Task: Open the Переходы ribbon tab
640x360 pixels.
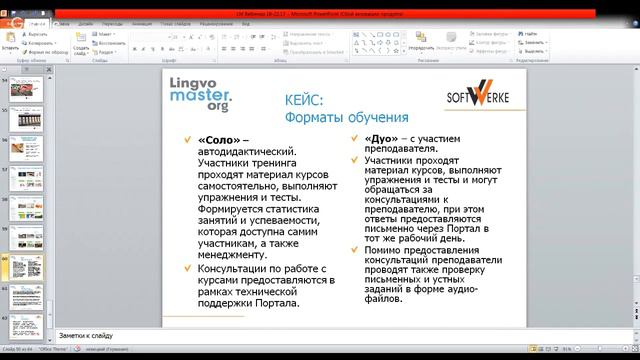Action: [x=112, y=24]
